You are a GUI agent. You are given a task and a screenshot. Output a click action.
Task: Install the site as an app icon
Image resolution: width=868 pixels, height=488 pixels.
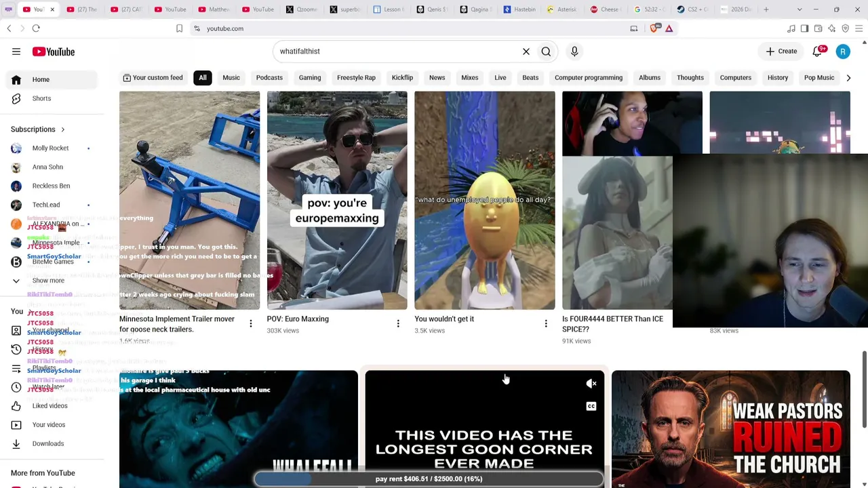[x=634, y=28]
